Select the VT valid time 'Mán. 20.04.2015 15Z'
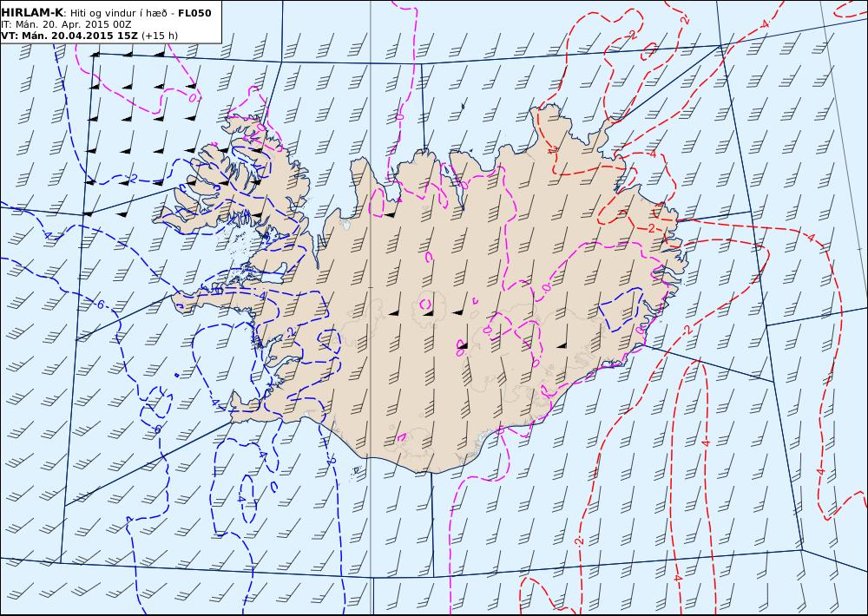This screenshot has width=868, height=616. pos(79,36)
